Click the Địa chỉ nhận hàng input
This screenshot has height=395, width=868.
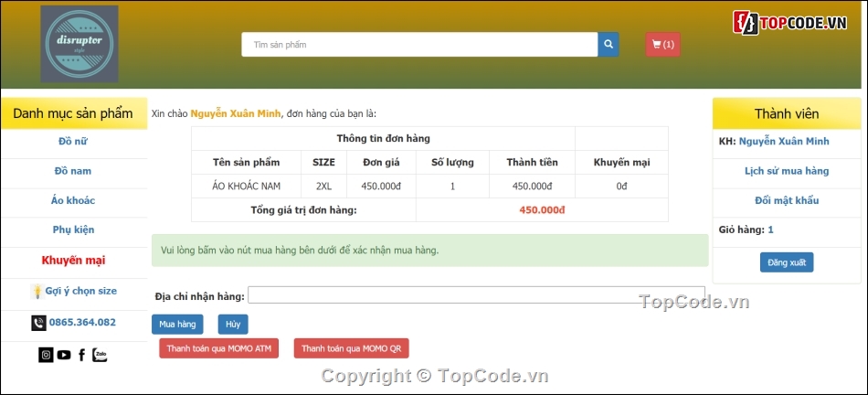point(476,294)
